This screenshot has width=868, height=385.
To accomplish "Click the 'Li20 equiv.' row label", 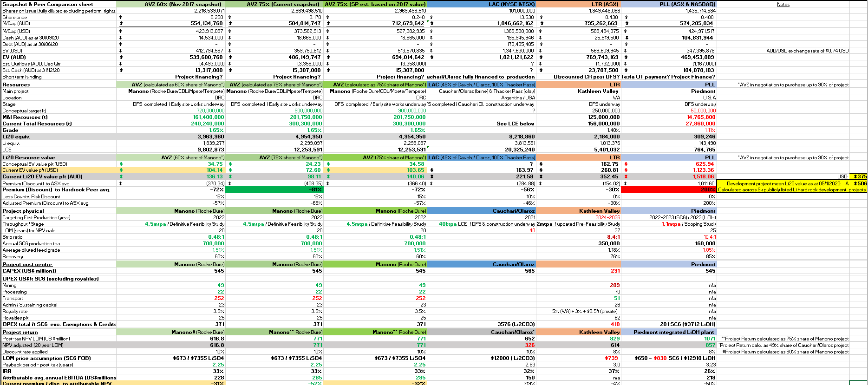I will pyautogui.click(x=16, y=137).
